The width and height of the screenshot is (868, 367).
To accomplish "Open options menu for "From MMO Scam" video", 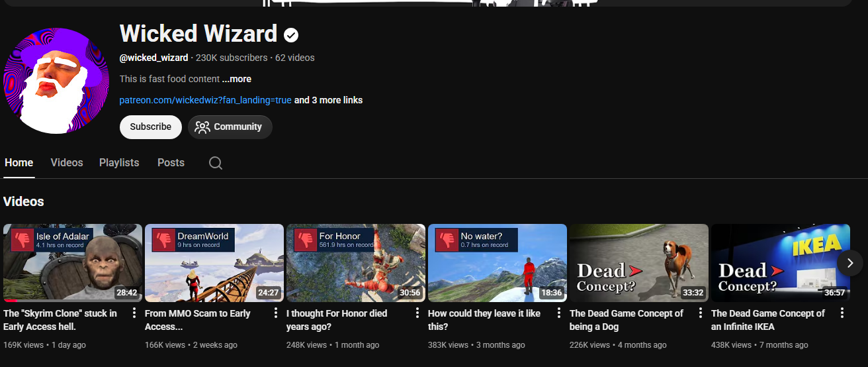I will tap(276, 313).
